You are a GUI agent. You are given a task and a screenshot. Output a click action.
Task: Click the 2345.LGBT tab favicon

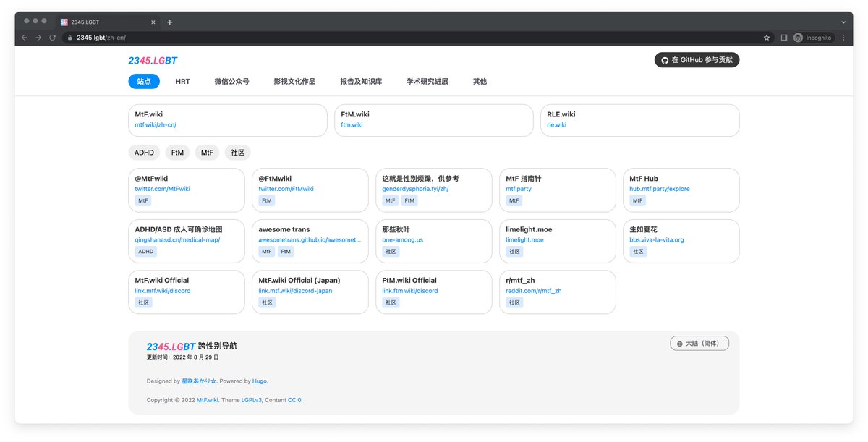click(x=64, y=22)
